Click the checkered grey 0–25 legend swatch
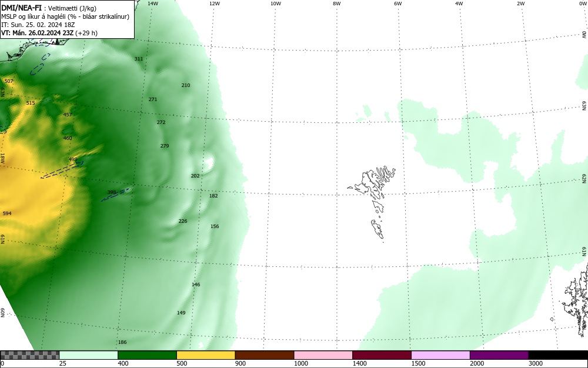Screen dimensions: 588x368 [29, 355]
